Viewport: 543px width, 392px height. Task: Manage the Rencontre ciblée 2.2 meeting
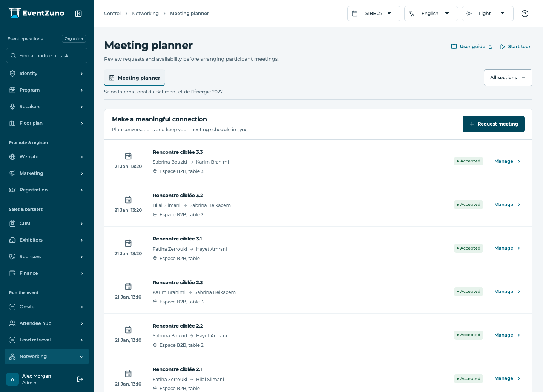pyautogui.click(x=508, y=335)
